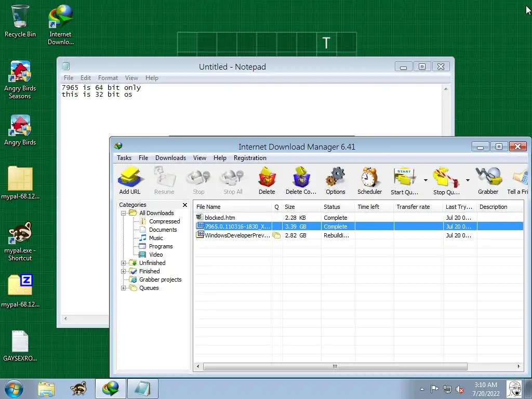Expand the Unfinished category node
532x399 pixels.
(124, 263)
